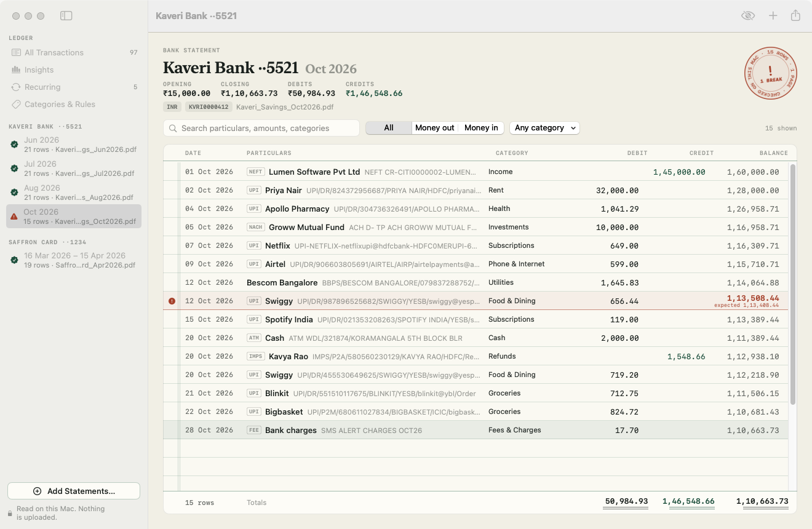Screen dimensions: 812x529
Task: Open the share export icon
Action: pyautogui.click(x=795, y=15)
